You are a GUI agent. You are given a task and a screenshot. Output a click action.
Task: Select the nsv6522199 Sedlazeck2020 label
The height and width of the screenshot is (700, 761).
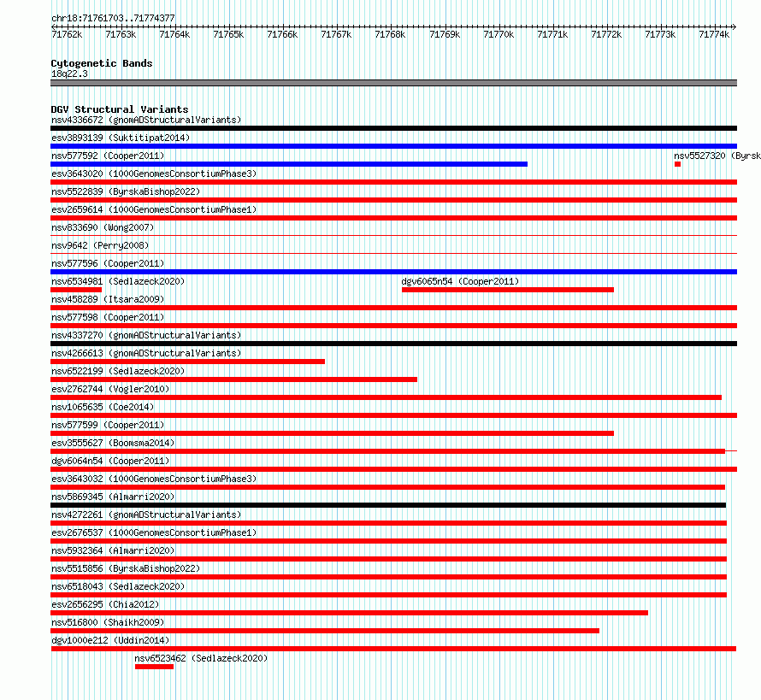[x=118, y=371]
